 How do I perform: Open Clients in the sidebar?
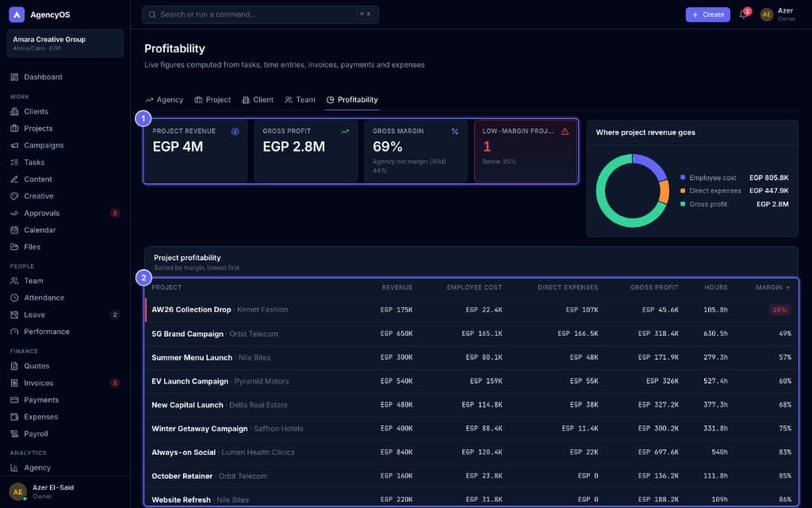tap(65, 111)
